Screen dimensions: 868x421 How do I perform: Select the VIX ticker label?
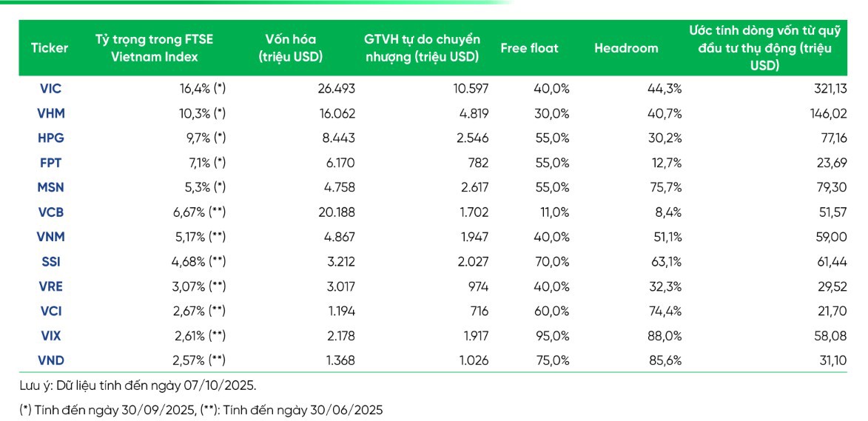tap(50, 336)
